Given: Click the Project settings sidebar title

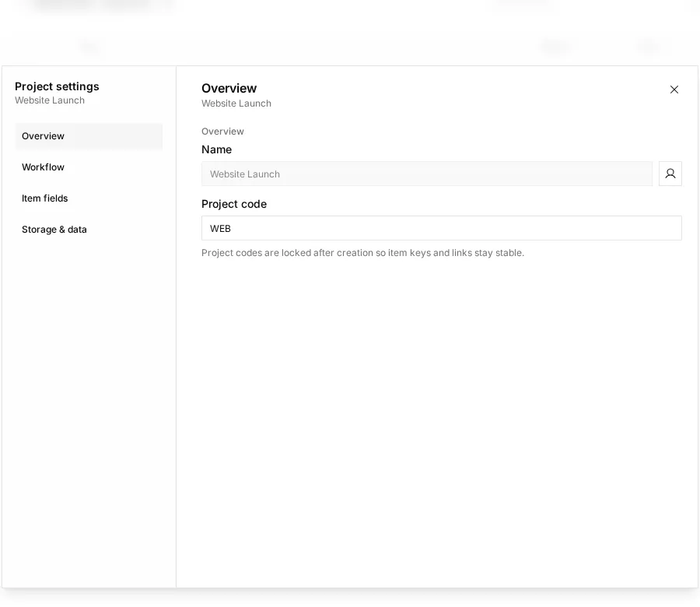Looking at the screenshot, I should pyautogui.click(x=57, y=86).
